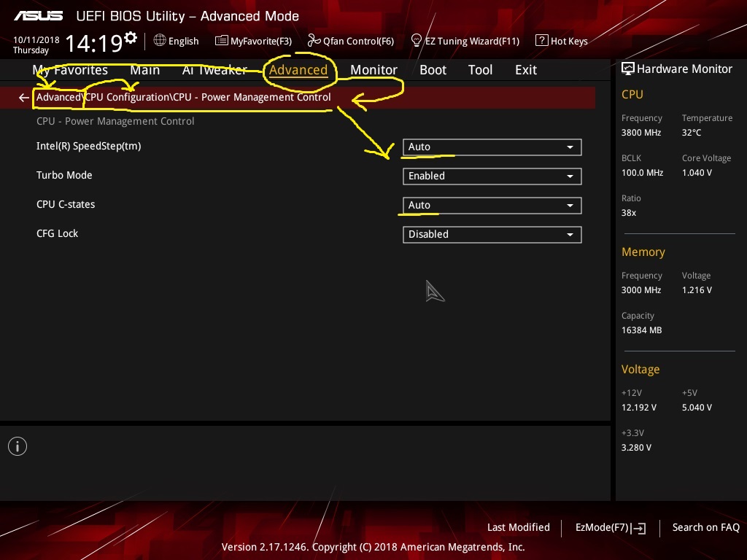Open Search on FAQ
Viewport: 747px width, 560px height.
pyautogui.click(x=705, y=527)
